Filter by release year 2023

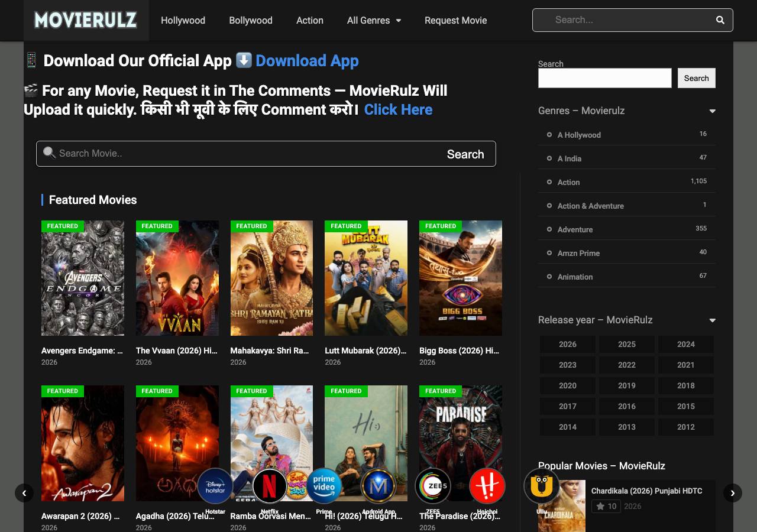[568, 365]
